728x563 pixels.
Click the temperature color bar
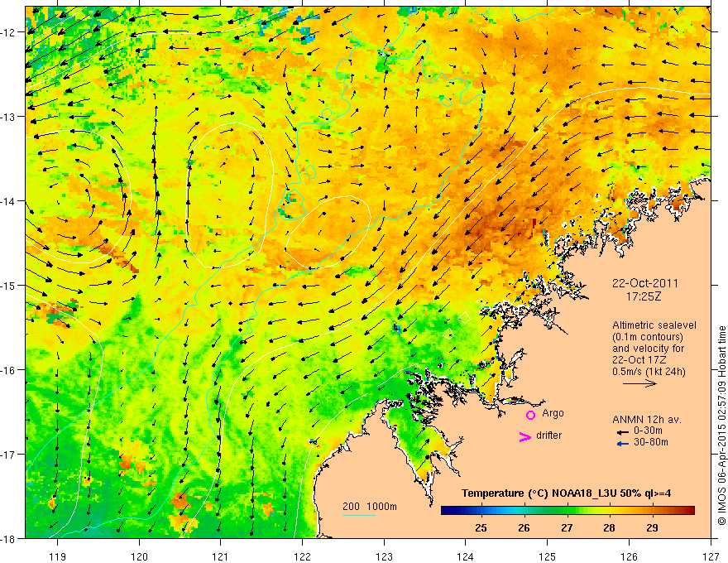pos(568,511)
